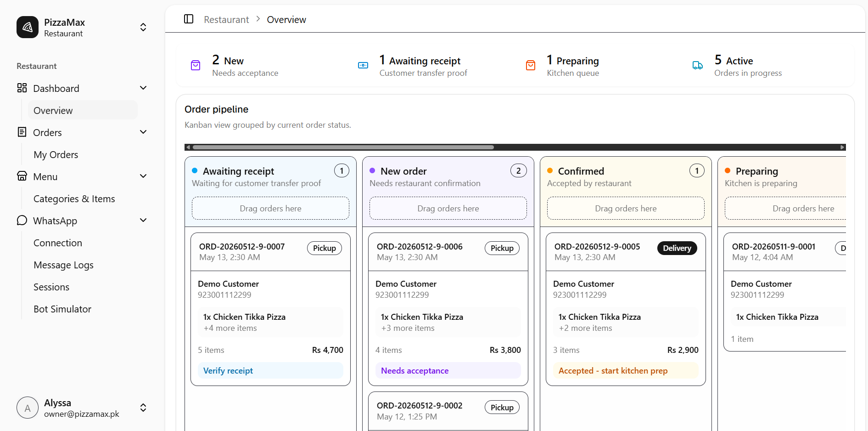Click the Awaiting receipt column count badge

click(342, 170)
